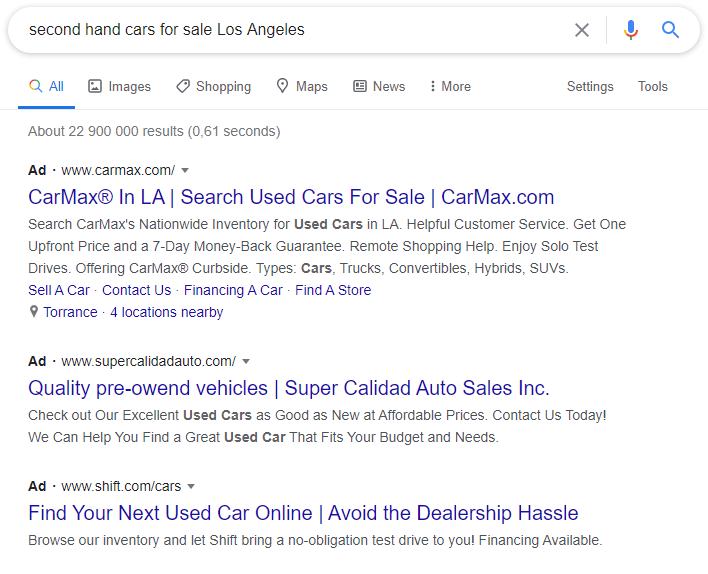The height and width of the screenshot is (574, 708).
Task: Click the Super Calidad ad description text
Action: [x=317, y=426]
